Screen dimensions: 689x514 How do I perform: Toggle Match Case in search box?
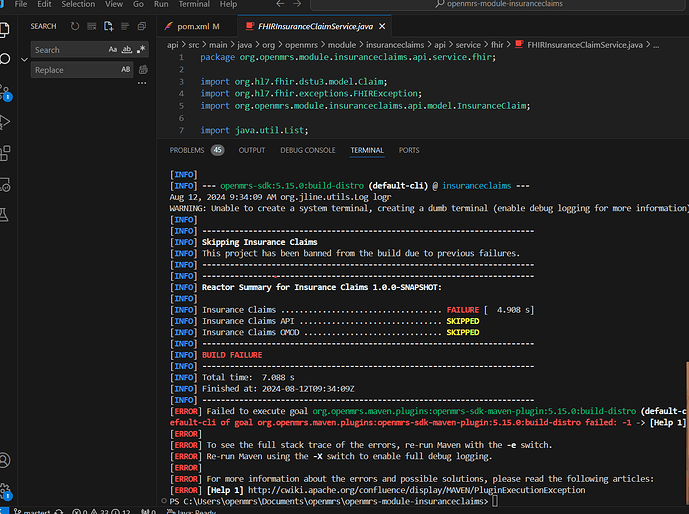pos(113,49)
